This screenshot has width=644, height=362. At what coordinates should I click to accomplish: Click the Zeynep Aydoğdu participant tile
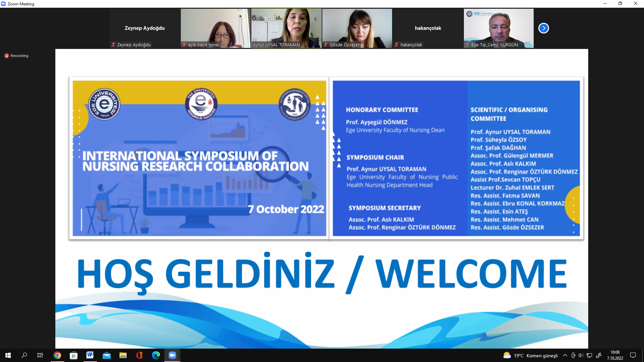coord(145,28)
